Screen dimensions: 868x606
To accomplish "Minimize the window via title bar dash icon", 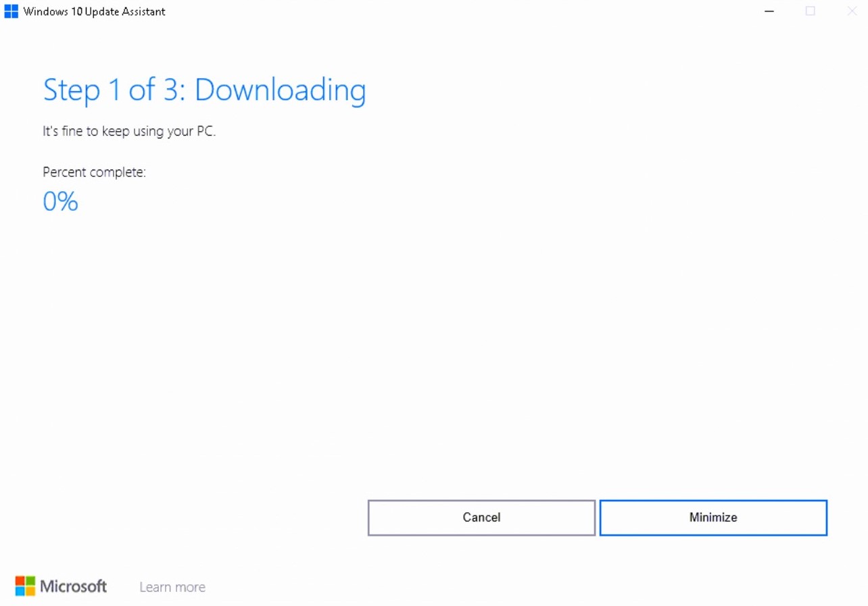I will tap(769, 11).
